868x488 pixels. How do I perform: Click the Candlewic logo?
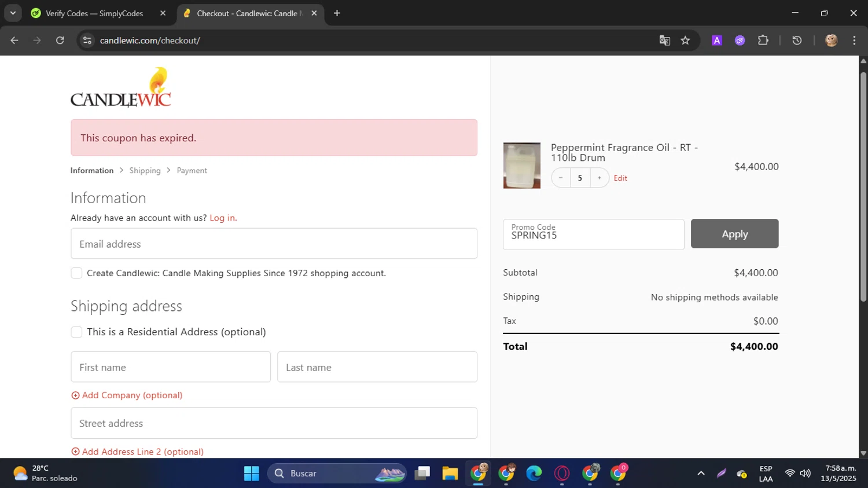point(121,87)
